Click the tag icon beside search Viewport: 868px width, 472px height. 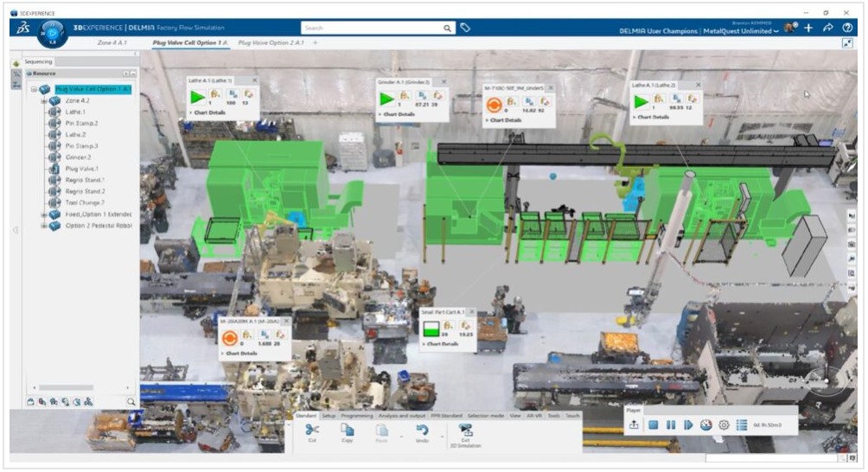click(x=465, y=28)
